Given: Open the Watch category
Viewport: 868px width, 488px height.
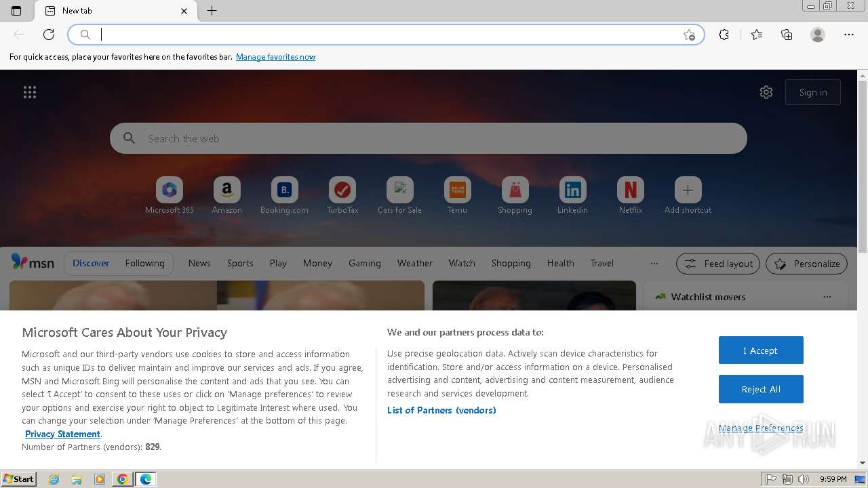Looking at the screenshot, I should point(462,263).
